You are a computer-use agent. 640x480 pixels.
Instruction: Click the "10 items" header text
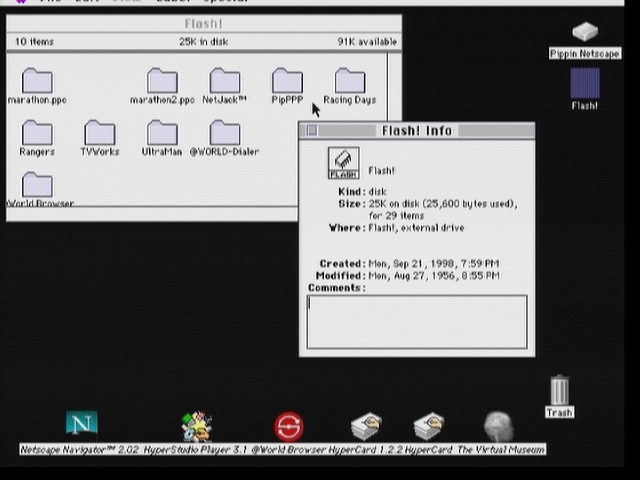[34, 42]
